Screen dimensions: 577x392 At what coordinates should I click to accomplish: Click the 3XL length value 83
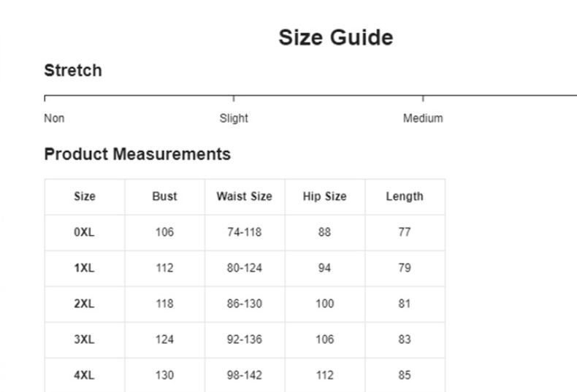pos(404,339)
